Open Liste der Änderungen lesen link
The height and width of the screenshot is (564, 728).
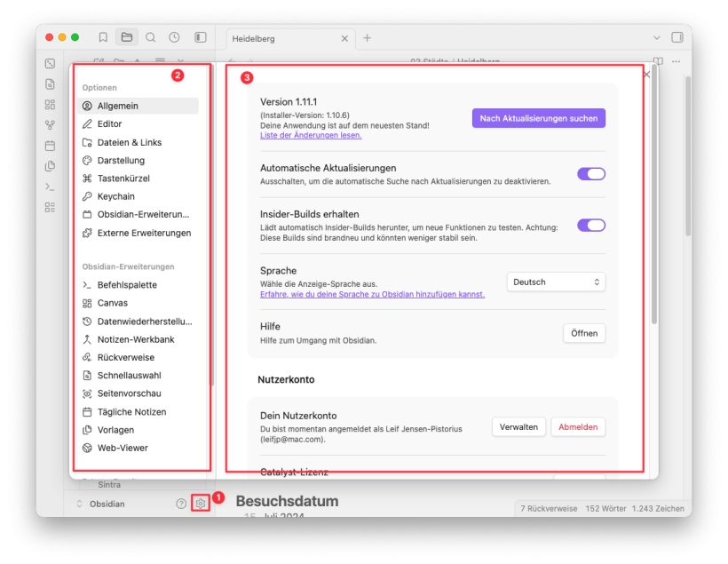pos(311,135)
